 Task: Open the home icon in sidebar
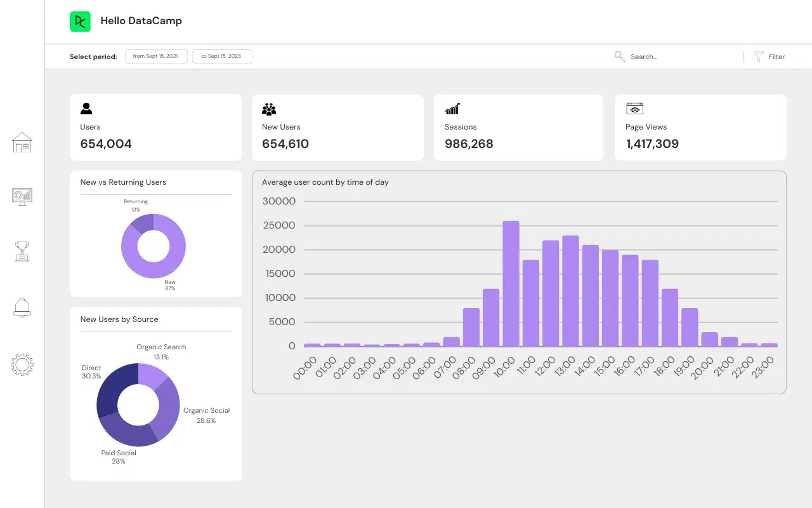(22, 142)
